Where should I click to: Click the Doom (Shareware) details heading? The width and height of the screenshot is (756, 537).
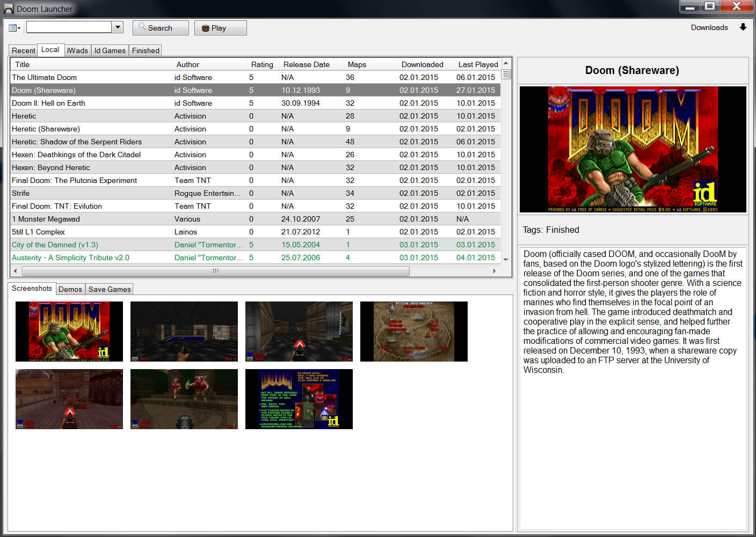[x=632, y=70]
